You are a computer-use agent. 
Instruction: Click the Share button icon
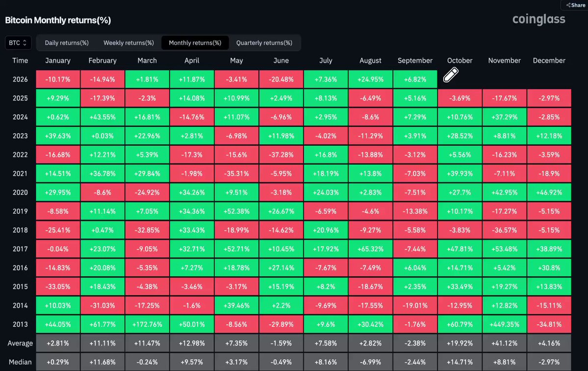[568, 5]
